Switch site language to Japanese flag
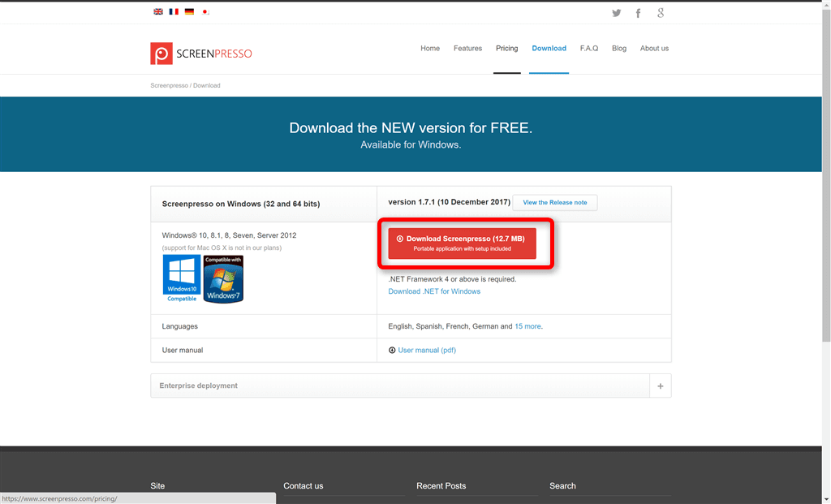 pyautogui.click(x=205, y=11)
